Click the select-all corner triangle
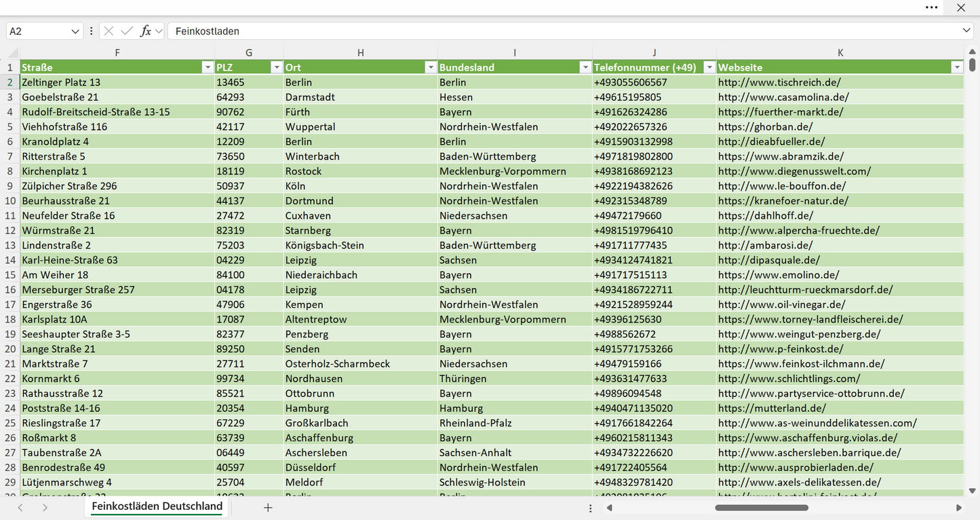This screenshot has width=980, height=520. (12, 53)
